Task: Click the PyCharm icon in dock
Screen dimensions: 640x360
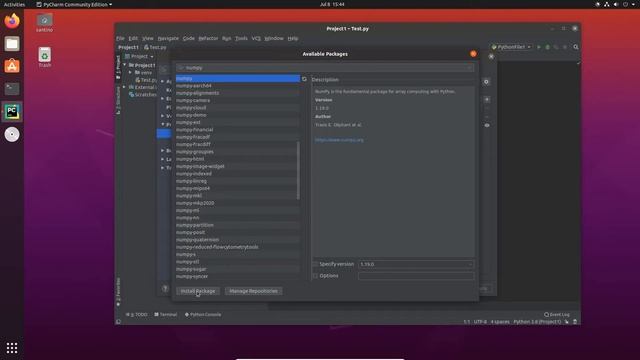Action: click(x=12, y=111)
